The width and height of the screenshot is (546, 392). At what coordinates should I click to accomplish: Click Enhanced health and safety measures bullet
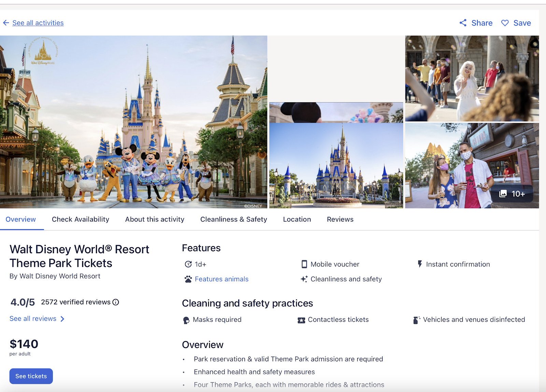coord(254,372)
